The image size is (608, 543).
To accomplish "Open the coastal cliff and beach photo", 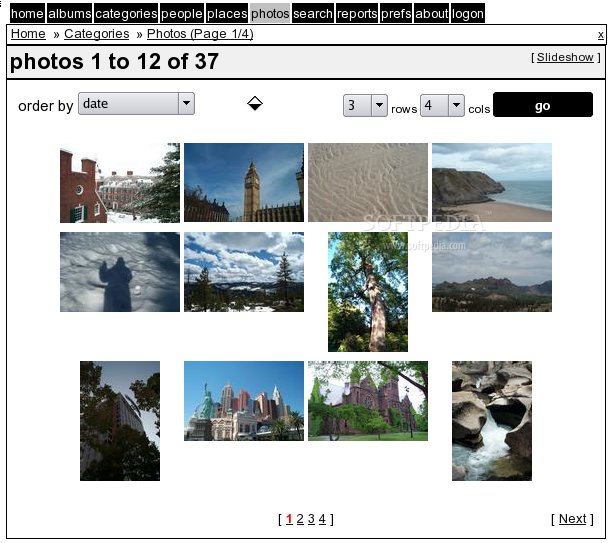I will (492, 183).
